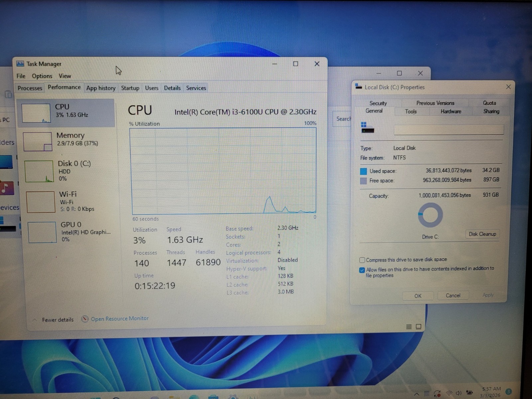
Task: Open Wi-Fi network tray icon
Action: (449, 393)
